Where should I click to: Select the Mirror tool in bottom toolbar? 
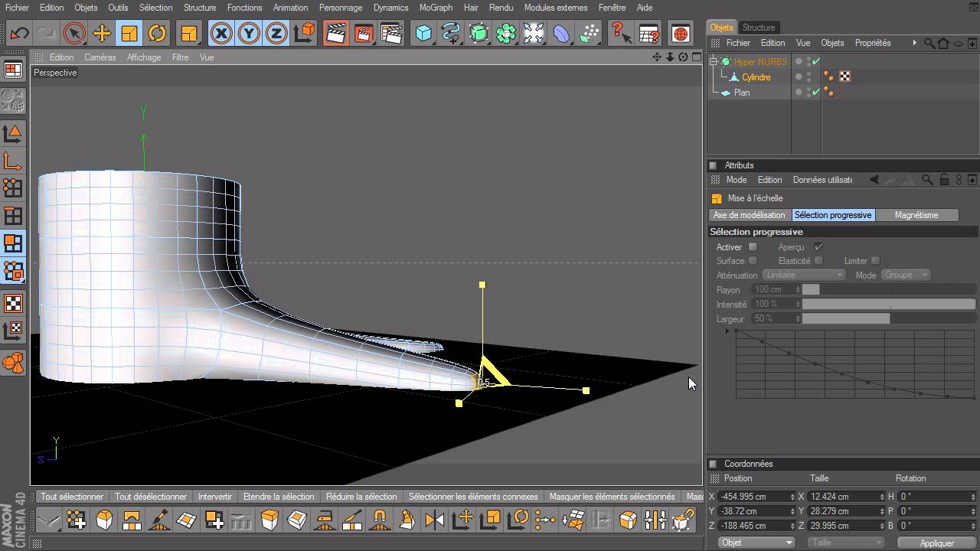click(435, 521)
